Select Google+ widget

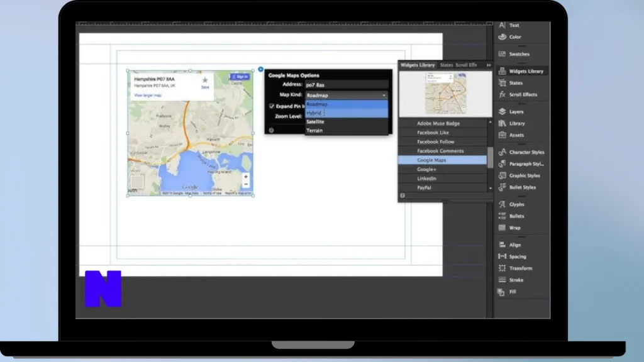tap(442, 169)
